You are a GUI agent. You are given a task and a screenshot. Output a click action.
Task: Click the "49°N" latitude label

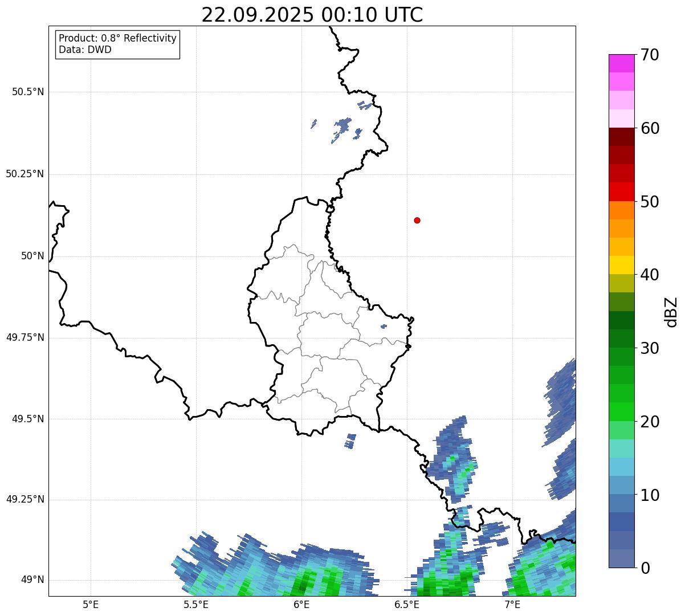[32, 580]
